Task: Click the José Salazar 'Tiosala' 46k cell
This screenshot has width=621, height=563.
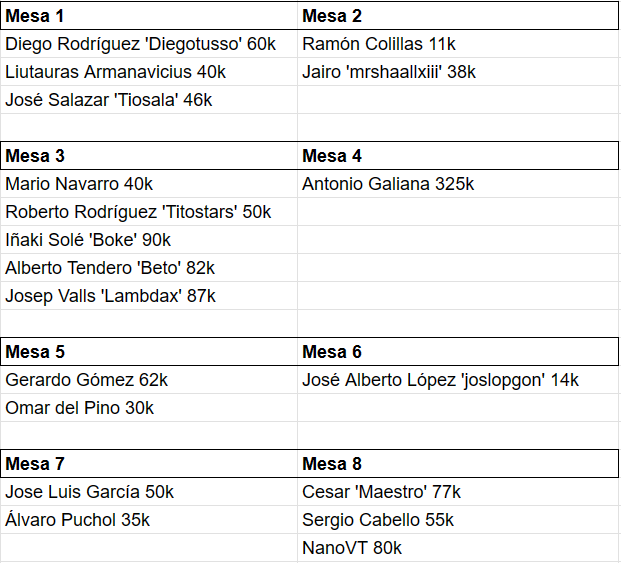Action: tap(149, 100)
